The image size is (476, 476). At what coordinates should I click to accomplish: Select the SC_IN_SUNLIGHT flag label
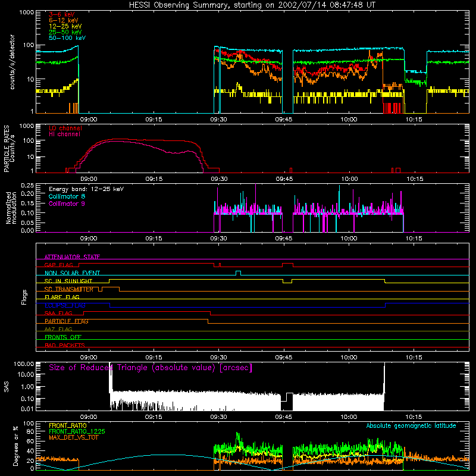pyautogui.click(x=68, y=281)
